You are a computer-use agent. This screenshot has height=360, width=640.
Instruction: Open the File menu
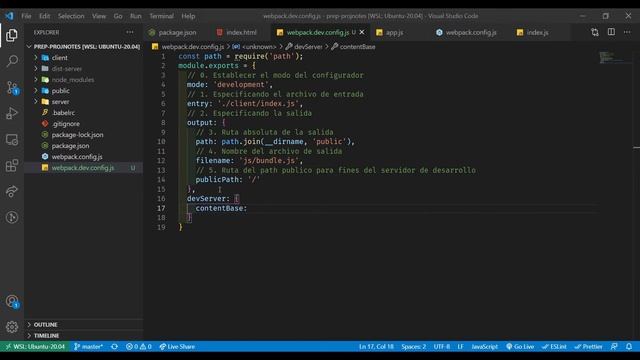(27, 16)
